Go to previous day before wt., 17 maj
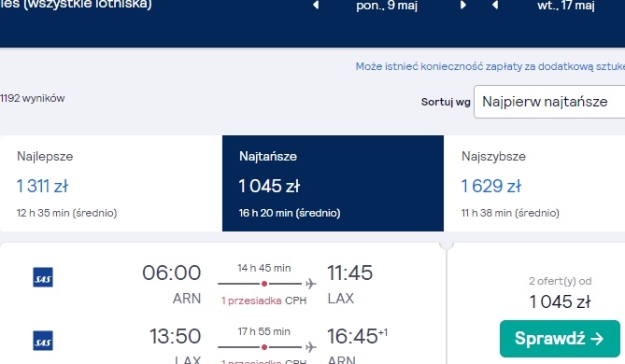The width and height of the screenshot is (625, 364). [495, 5]
